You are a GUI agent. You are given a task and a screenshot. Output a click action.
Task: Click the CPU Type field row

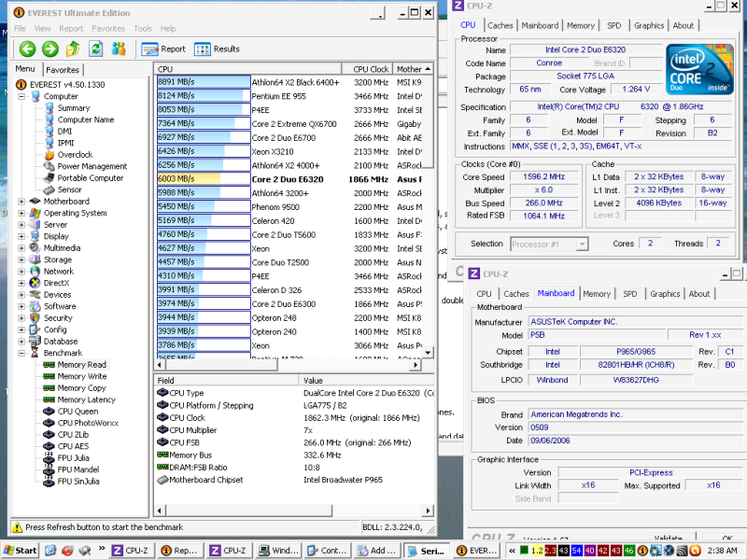tap(294, 393)
